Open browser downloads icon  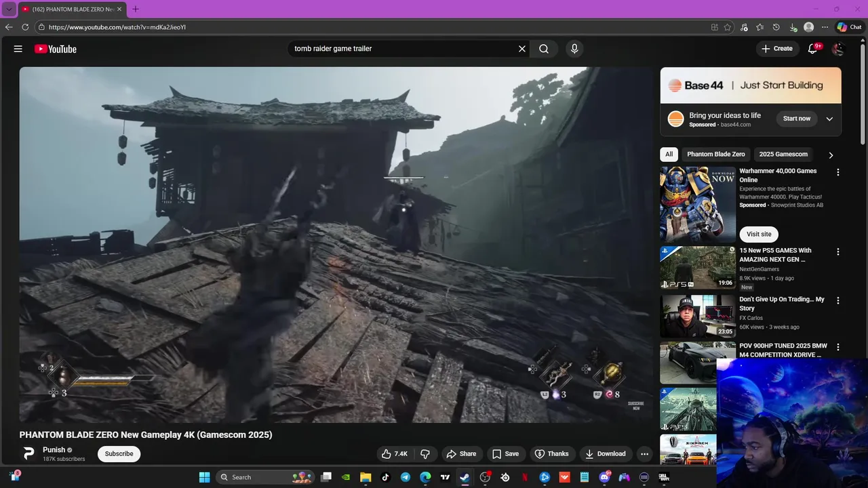(x=793, y=27)
